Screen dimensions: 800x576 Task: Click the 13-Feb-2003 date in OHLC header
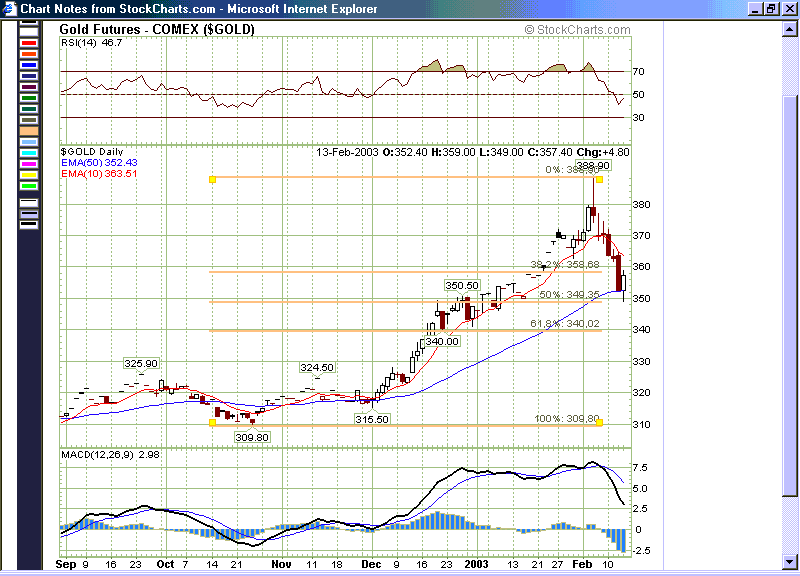click(x=347, y=152)
